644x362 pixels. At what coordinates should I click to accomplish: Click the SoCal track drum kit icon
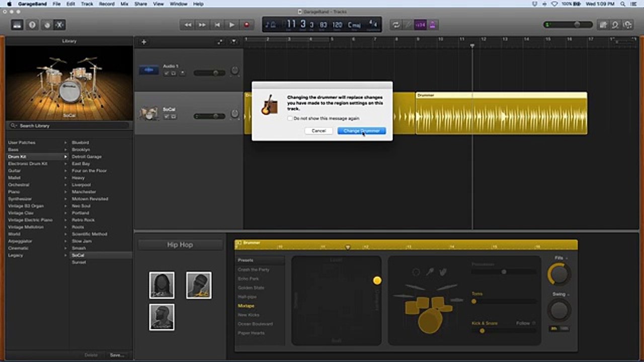coord(149,113)
